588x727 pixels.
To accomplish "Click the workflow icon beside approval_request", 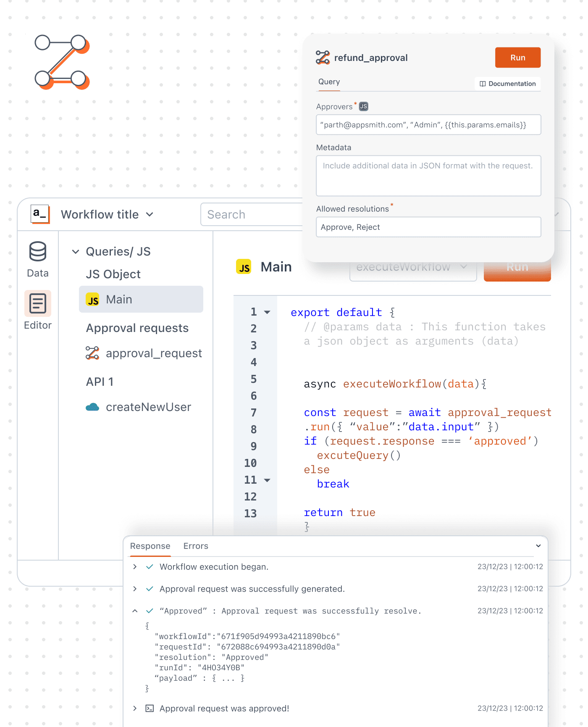I will (x=92, y=353).
